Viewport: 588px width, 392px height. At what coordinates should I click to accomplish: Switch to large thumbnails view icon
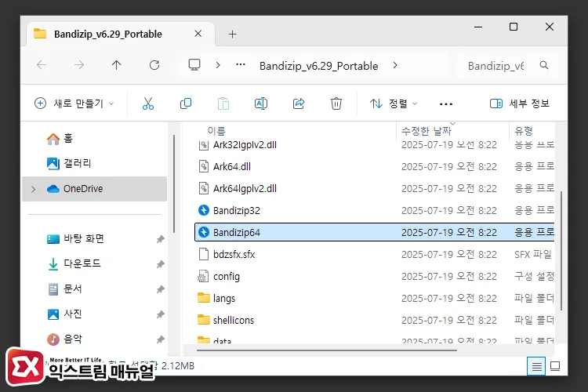(x=555, y=366)
